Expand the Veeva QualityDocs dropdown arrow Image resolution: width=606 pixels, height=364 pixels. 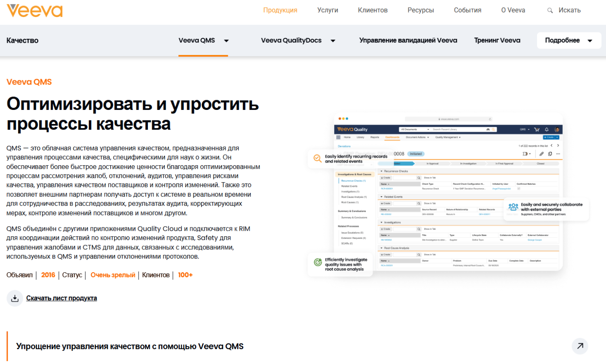point(333,41)
